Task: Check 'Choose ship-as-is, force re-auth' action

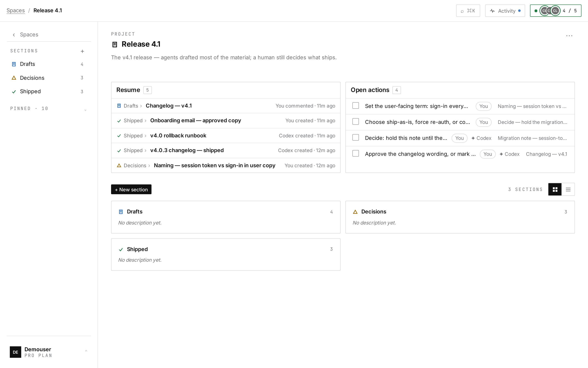Action: point(355,121)
